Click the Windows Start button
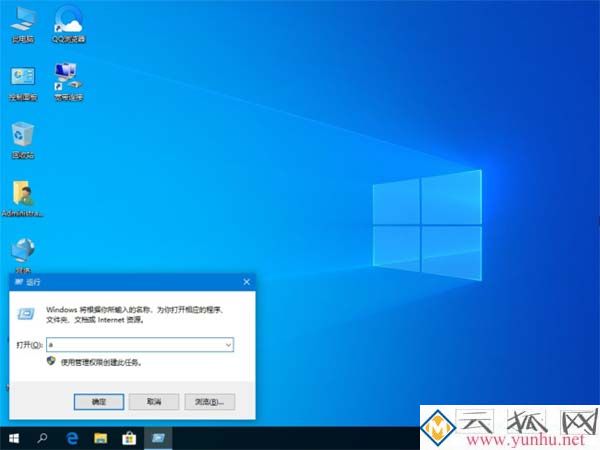The width and height of the screenshot is (600, 450). (x=14, y=438)
